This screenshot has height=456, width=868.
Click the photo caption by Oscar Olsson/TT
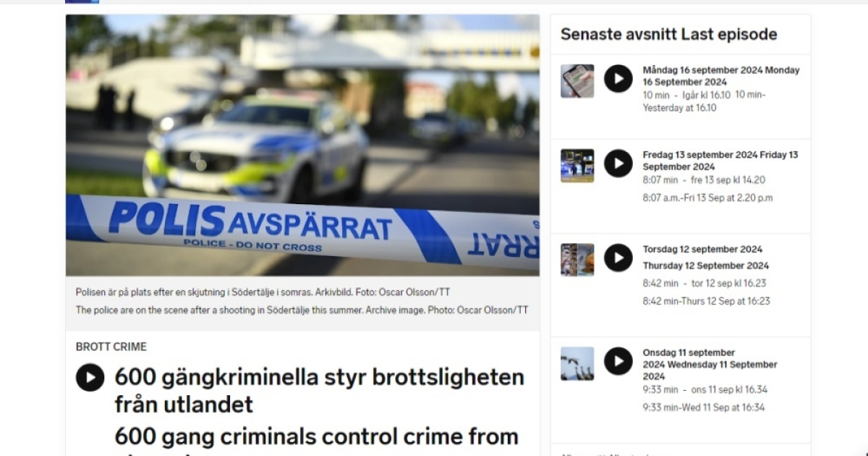click(302, 301)
